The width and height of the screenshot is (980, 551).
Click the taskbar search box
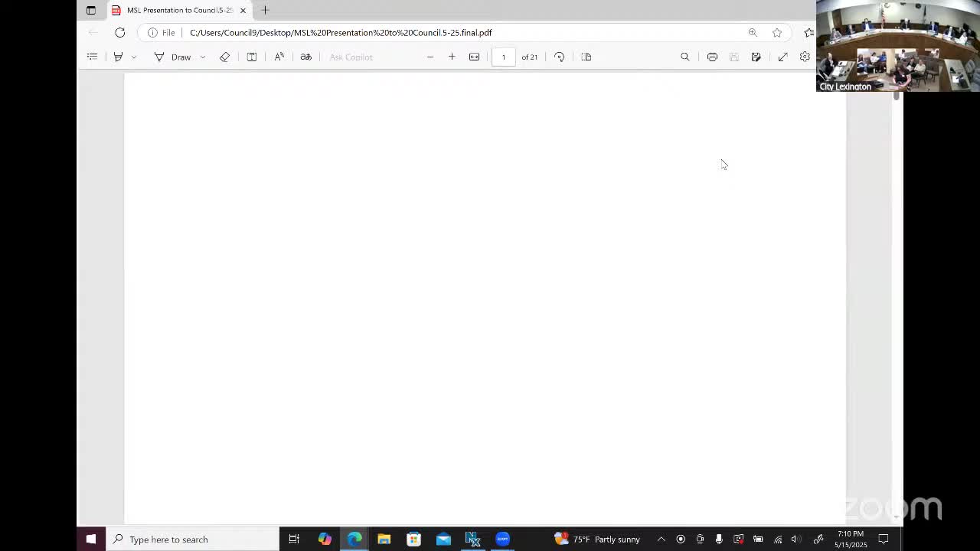(x=192, y=539)
